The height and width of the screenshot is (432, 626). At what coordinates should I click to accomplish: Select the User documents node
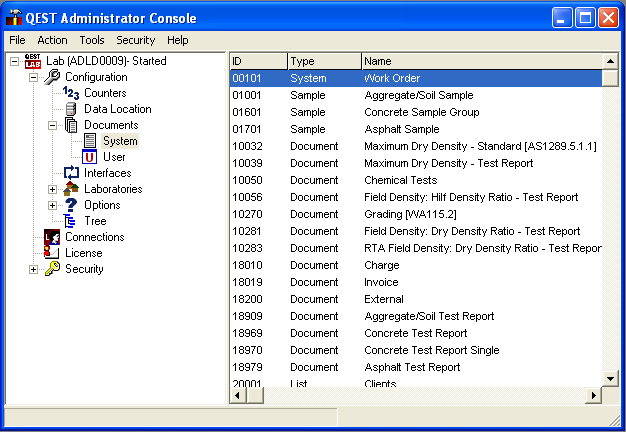click(114, 157)
